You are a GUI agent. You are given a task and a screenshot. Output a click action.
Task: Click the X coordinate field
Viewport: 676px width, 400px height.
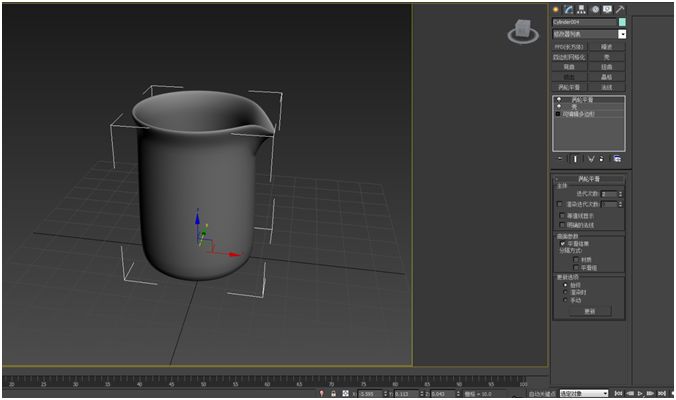370,394
